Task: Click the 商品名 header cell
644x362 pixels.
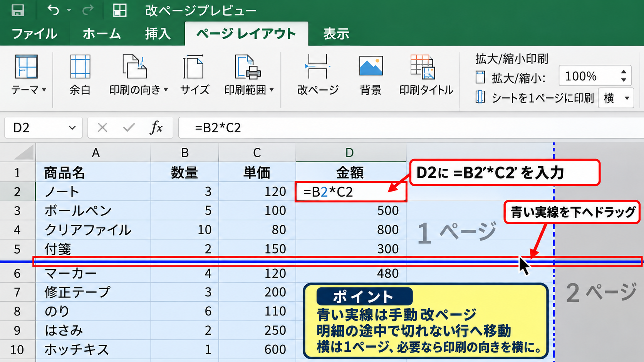Action: (x=93, y=172)
